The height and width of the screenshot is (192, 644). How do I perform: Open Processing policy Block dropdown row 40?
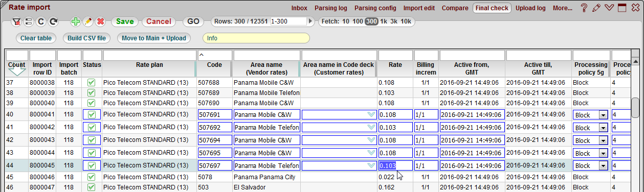tap(603, 115)
